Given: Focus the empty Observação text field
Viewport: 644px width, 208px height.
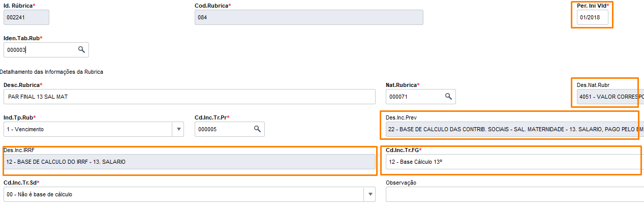Looking at the screenshot, I should tap(514, 194).
